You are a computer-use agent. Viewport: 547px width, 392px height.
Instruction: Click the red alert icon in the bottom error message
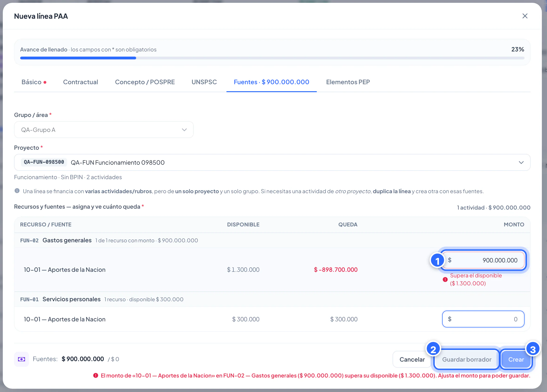(x=95, y=375)
